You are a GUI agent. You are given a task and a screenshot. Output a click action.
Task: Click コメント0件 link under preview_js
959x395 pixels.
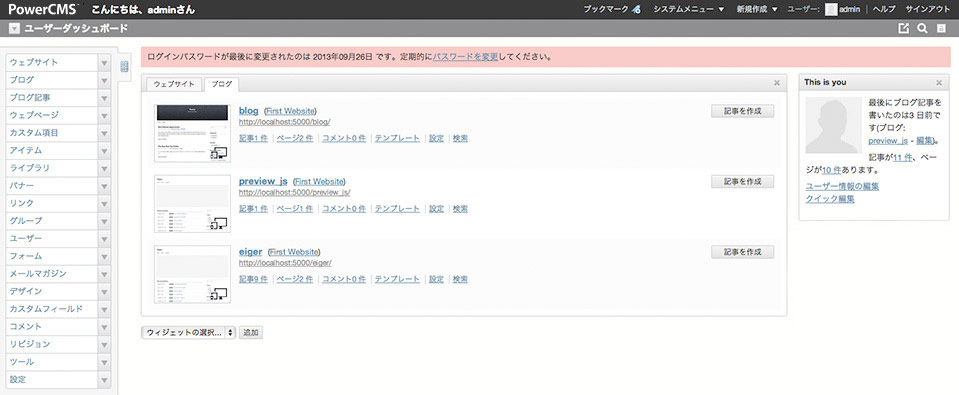pos(344,209)
